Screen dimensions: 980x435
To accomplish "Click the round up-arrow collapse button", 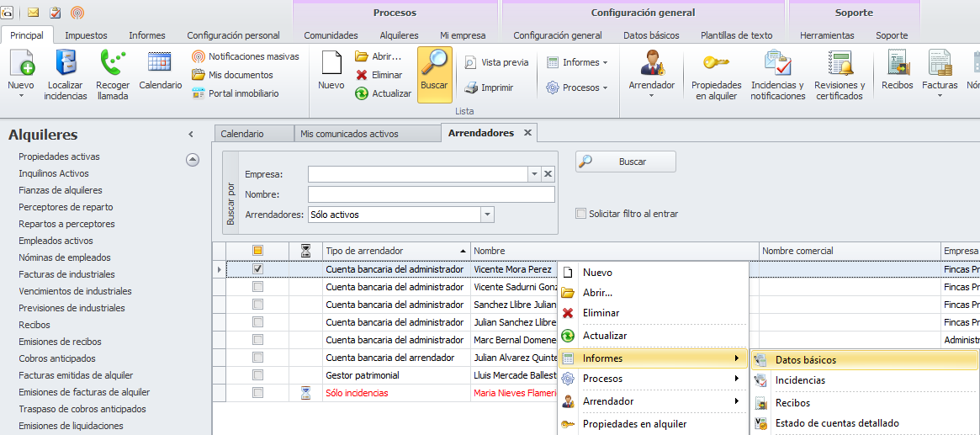I will [193, 159].
